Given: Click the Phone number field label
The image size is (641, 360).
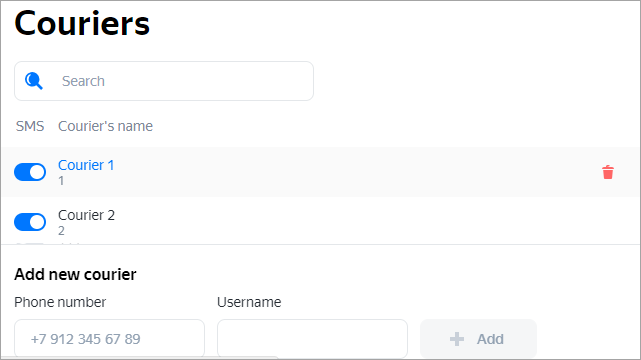Looking at the screenshot, I should click(60, 302).
